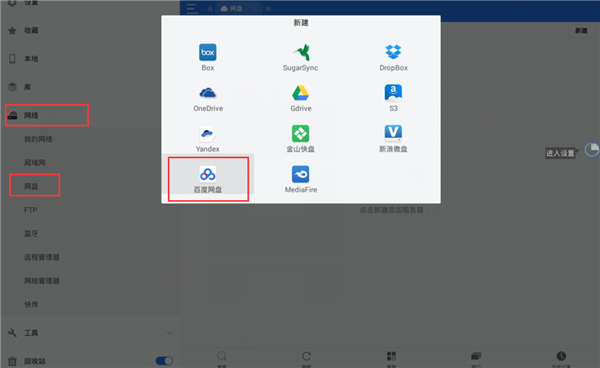The width and height of the screenshot is (600, 368).
Task: Pick the DropBox icon
Action: click(x=393, y=52)
